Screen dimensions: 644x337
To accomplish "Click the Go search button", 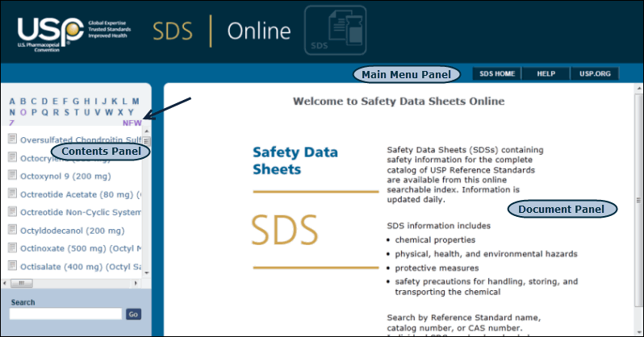I will pyautogui.click(x=133, y=314).
